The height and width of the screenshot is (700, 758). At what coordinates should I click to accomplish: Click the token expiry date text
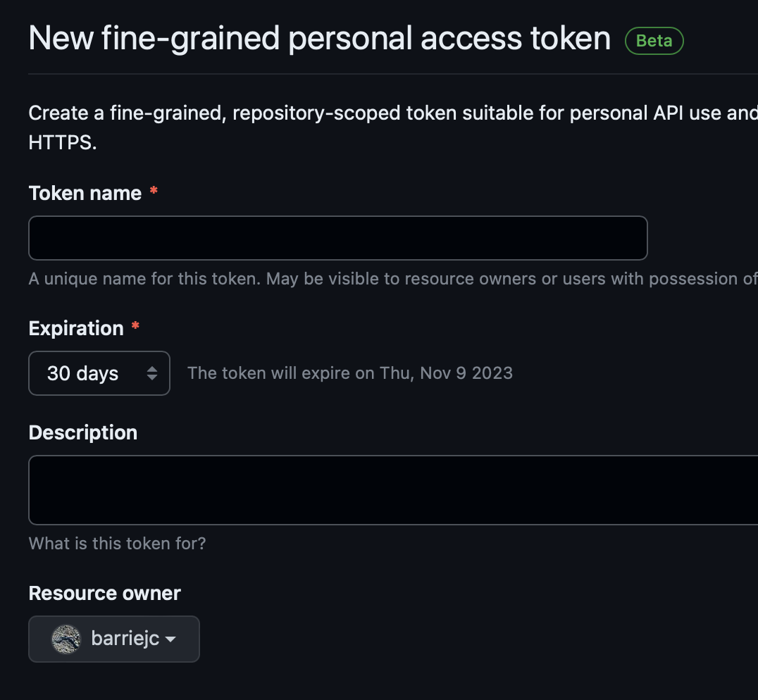coord(350,373)
